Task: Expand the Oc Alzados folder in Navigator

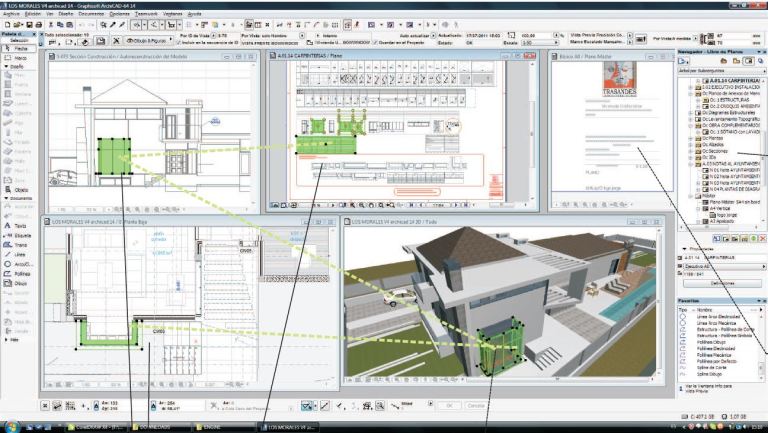Action: (x=691, y=145)
